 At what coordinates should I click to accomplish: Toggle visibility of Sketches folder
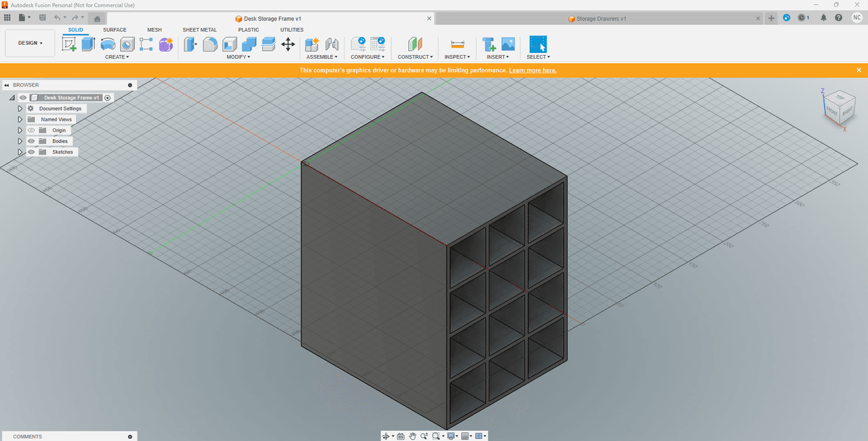tap(31, 152)
